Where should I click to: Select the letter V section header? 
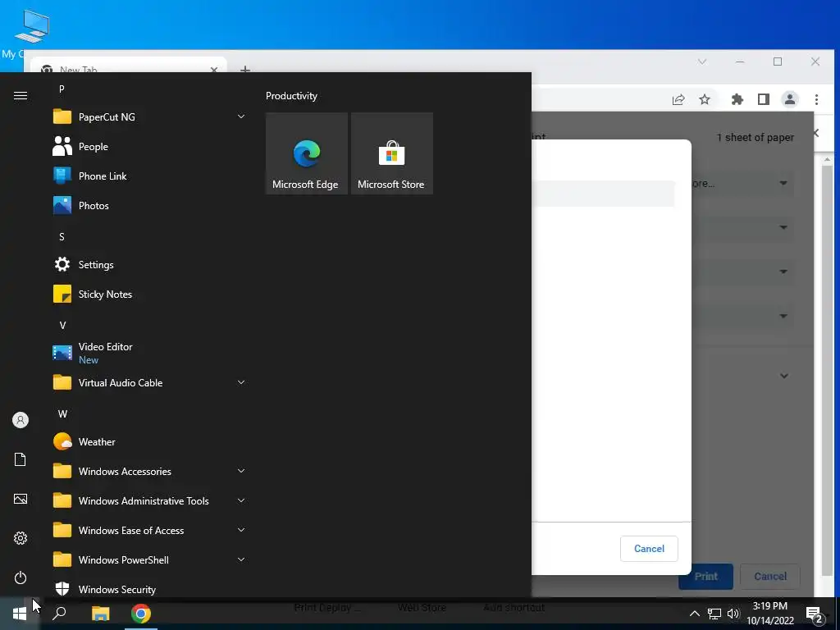pyautogui.click(x=62, y=325)
